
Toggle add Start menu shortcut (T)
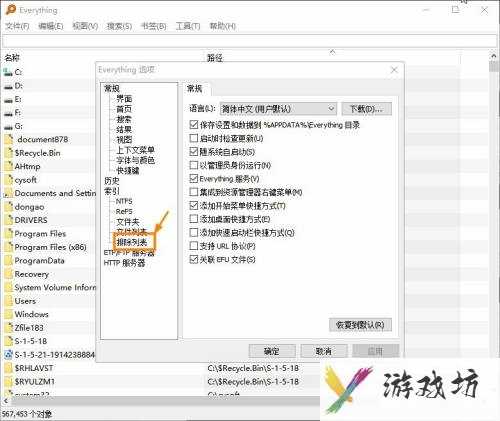point(194,206)
